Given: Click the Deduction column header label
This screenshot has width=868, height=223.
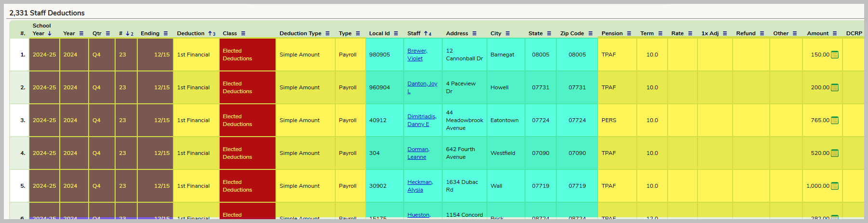Looking at the screenshot, I should point(191,33).
